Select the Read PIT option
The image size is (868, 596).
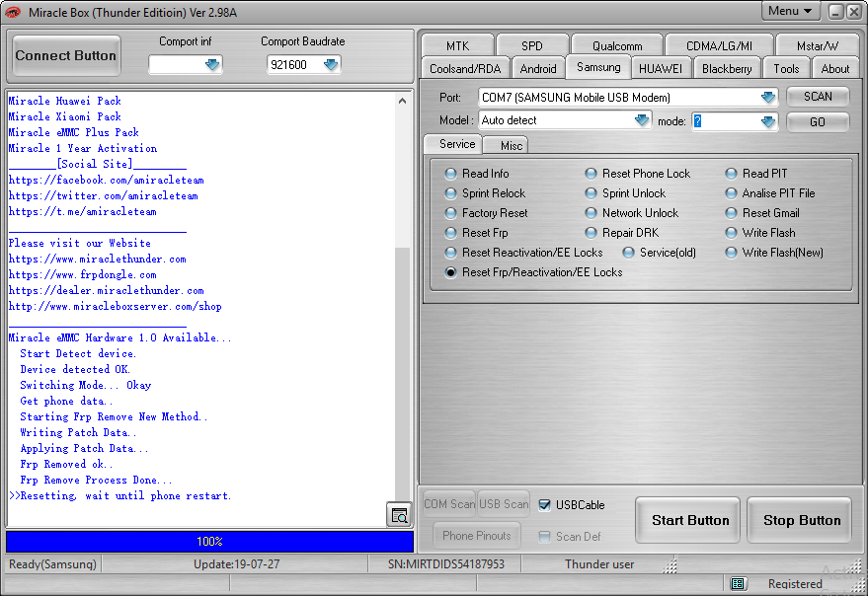(x=732, y=174)
